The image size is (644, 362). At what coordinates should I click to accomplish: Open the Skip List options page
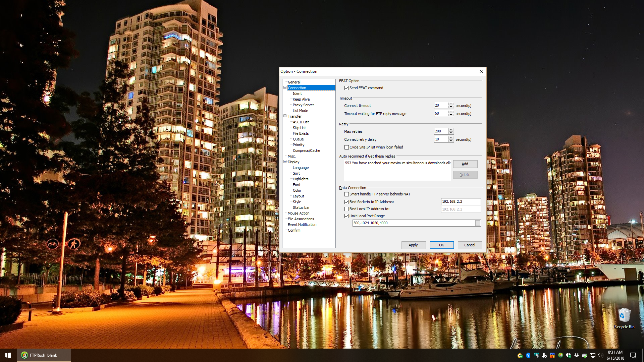pos(299,128)
